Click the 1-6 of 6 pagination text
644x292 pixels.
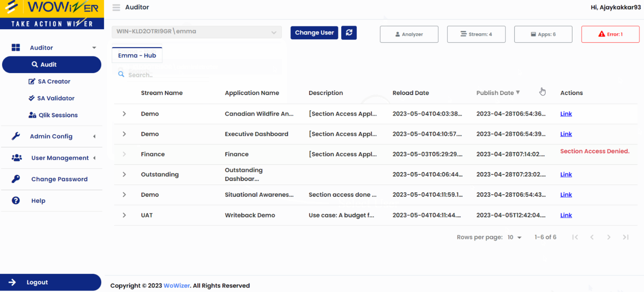[x=545, y=237]
